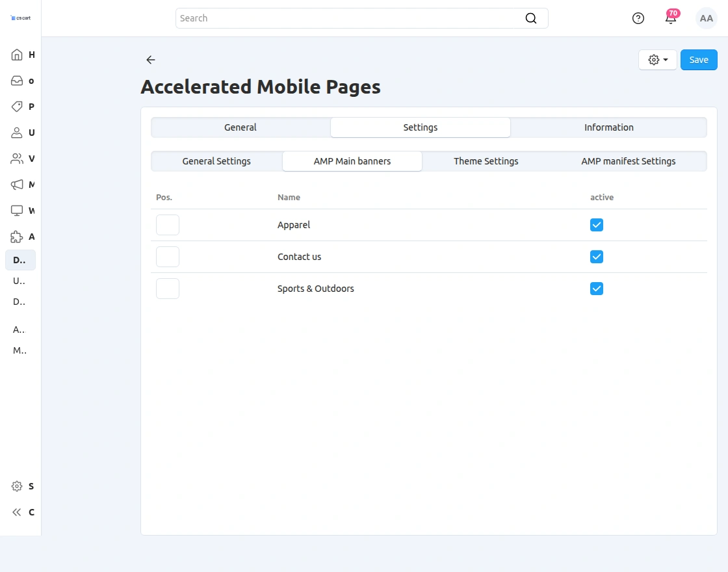Open the single-user Customers sidebar icon
728x572 pixels.
tap(17, 133)
